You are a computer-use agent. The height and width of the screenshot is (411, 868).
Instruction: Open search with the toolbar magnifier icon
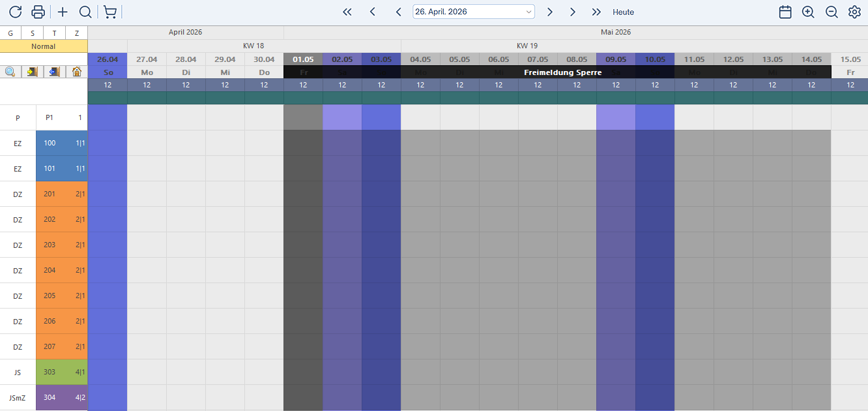pyautogui.click(x=85, y=12)
